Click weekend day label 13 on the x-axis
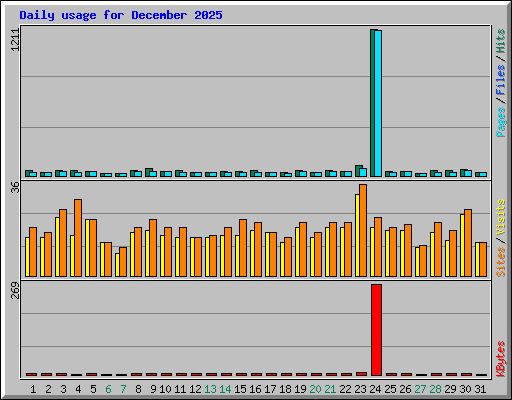This screenshot has height=400, width=512. (x=210, y=389)
